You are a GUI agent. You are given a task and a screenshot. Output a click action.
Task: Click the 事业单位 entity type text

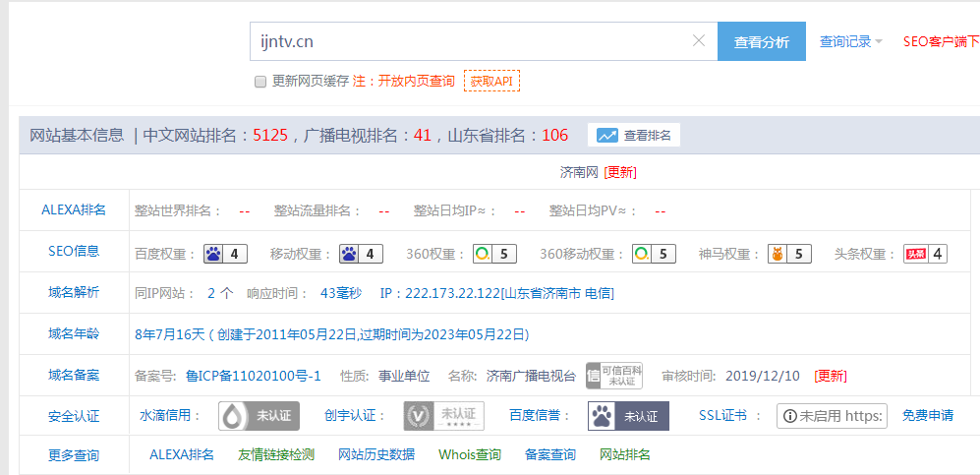404,376
